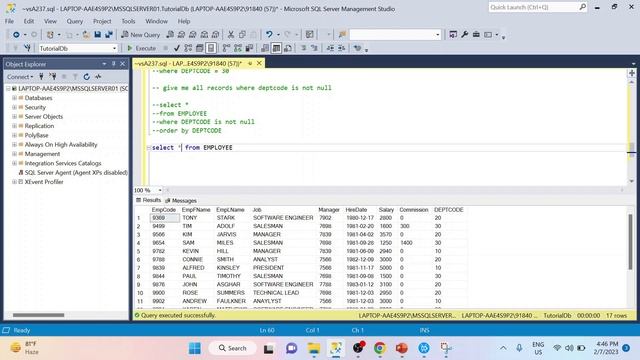Expand the Management node
The width and height of the screenshot is (640, 360).
(x=14, y=154)
